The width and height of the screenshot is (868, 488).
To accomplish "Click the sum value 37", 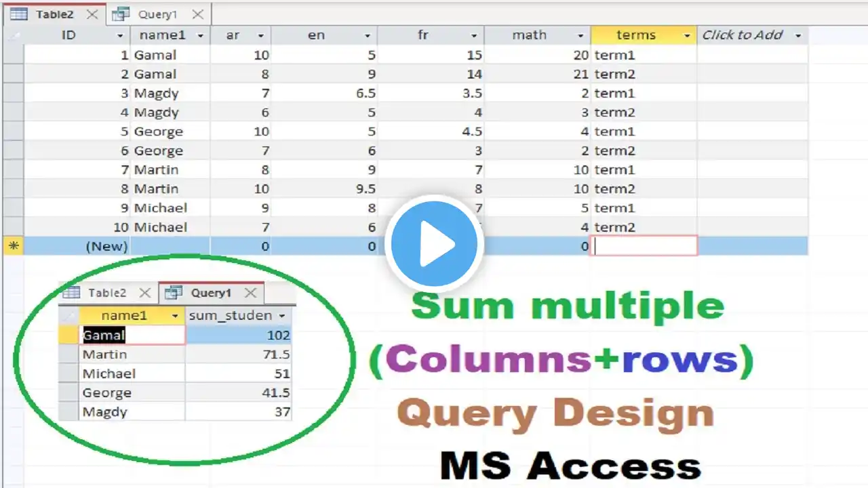I will click(x=283, y=411).
